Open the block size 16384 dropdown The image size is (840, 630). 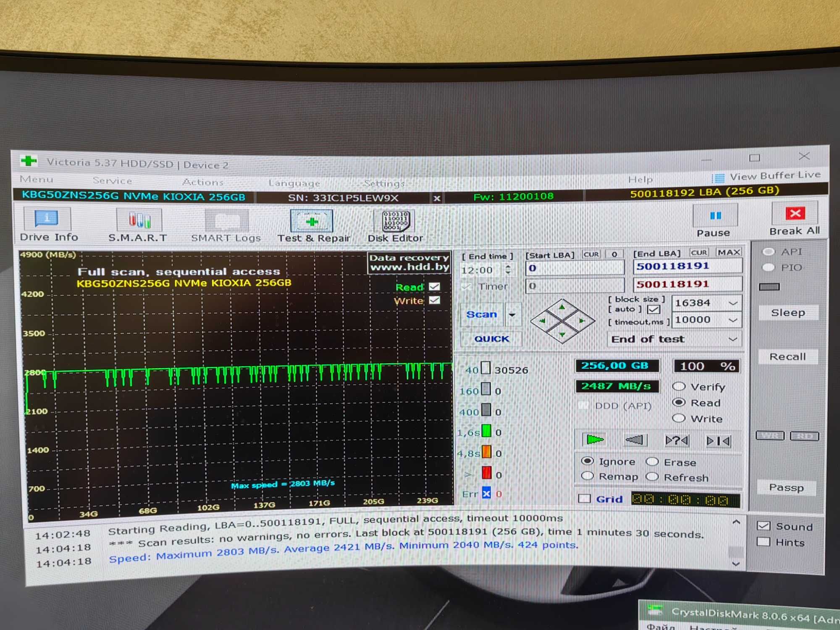coord(733,303)
